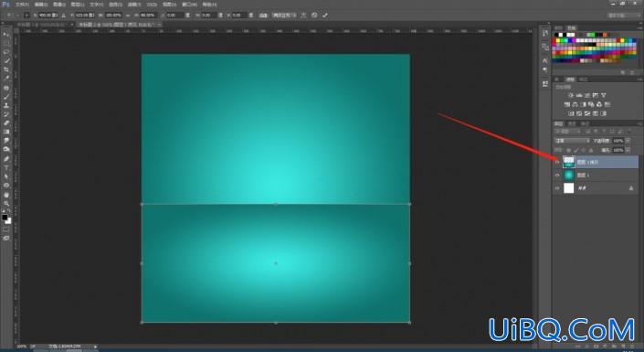Select the Spot Healing Brush tool

click(x=5, y=88)
